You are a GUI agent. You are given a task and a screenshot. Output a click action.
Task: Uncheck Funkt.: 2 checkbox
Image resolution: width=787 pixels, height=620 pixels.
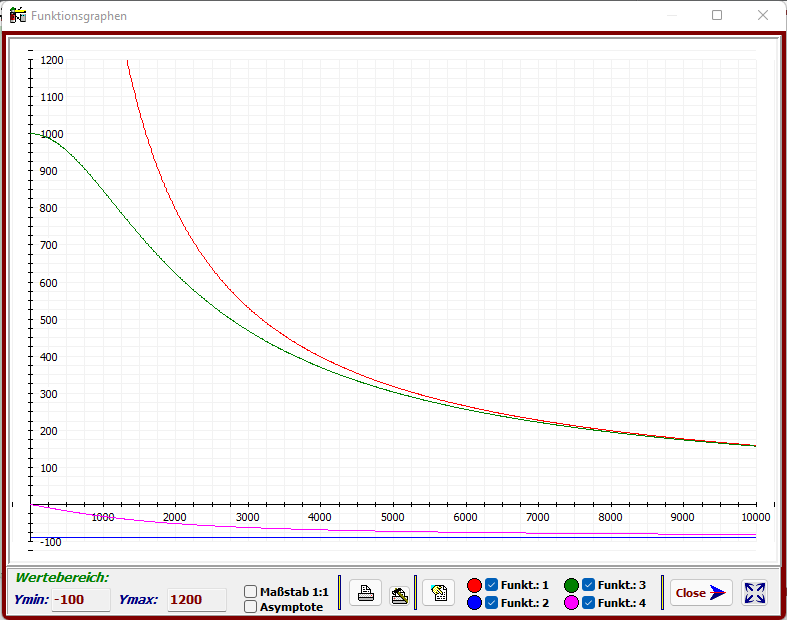click(492, 603)
